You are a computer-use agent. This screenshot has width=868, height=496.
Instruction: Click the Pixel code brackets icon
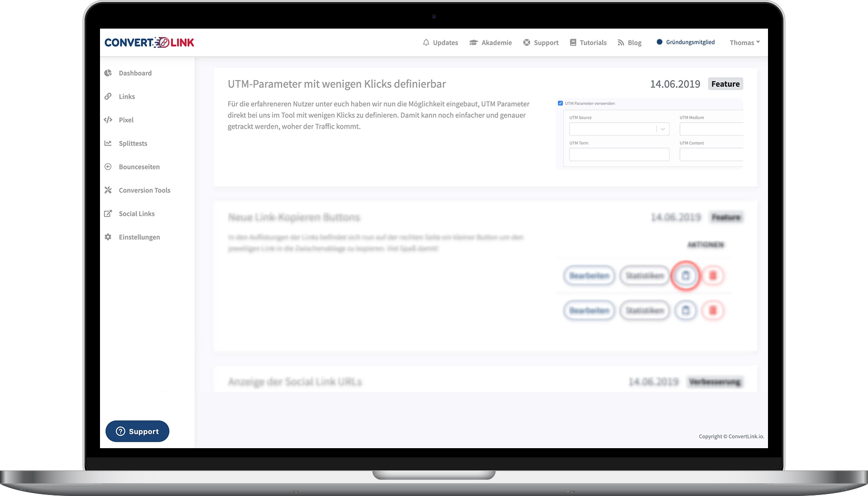point(108,120)
